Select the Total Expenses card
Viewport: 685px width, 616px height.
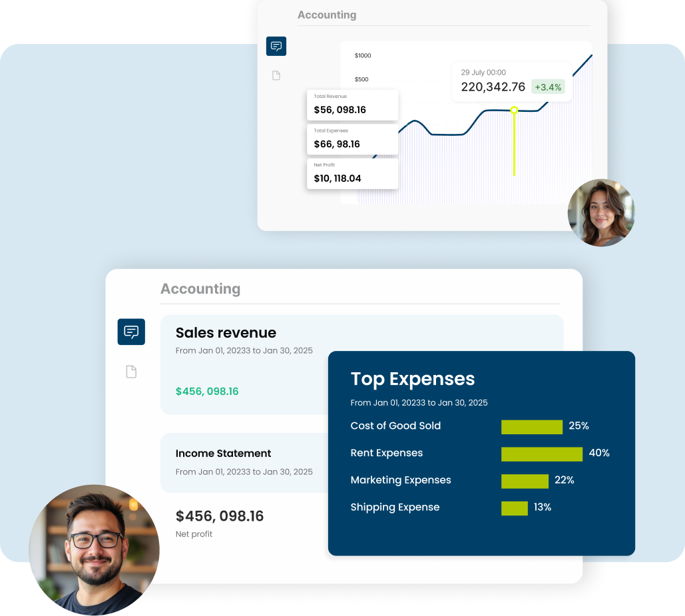352,139
